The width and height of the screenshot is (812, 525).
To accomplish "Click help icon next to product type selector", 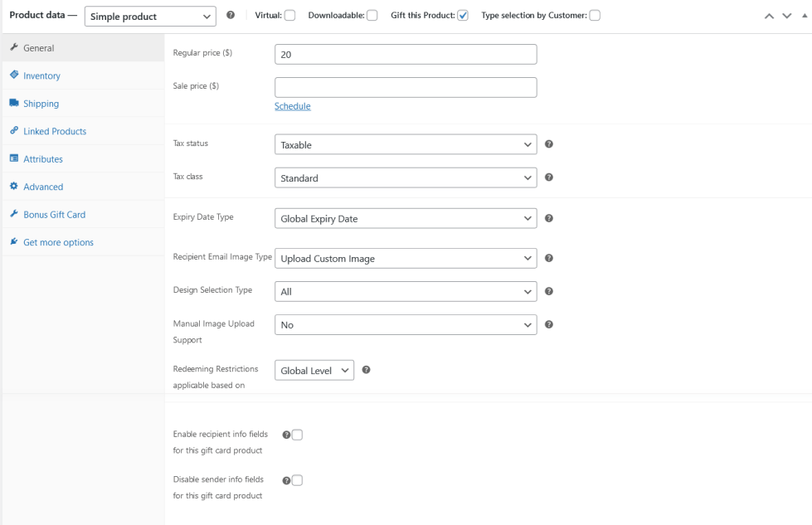I will (x=230, y=16).
